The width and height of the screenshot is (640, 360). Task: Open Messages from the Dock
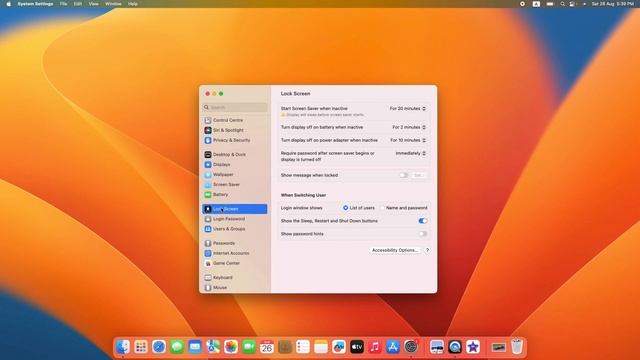[177, 347]
